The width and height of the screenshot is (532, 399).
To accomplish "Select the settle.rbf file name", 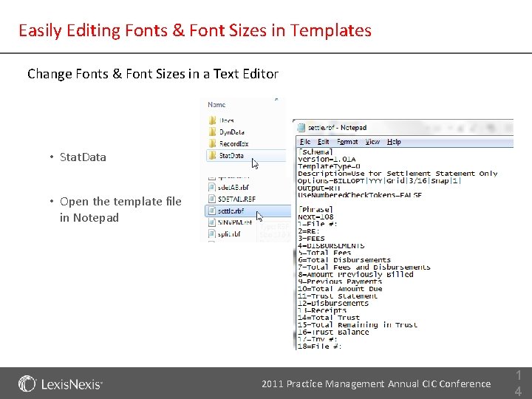I will tap(231, 211).
